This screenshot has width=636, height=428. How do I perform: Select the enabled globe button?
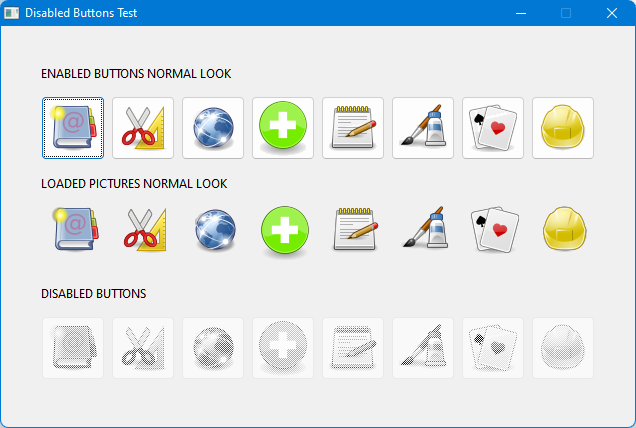pos(213,128)
